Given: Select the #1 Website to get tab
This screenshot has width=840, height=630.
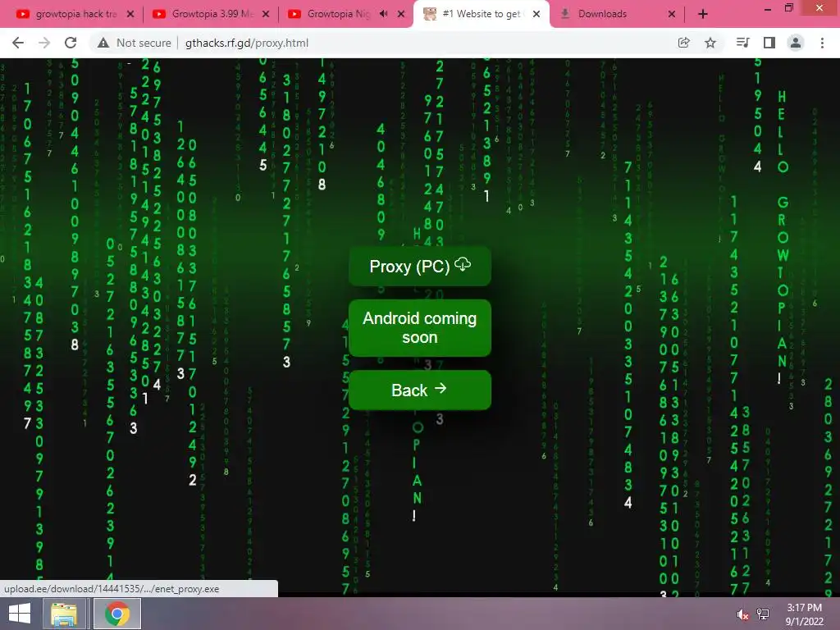Looking at the screenshot, I should (x=481, y=14).
